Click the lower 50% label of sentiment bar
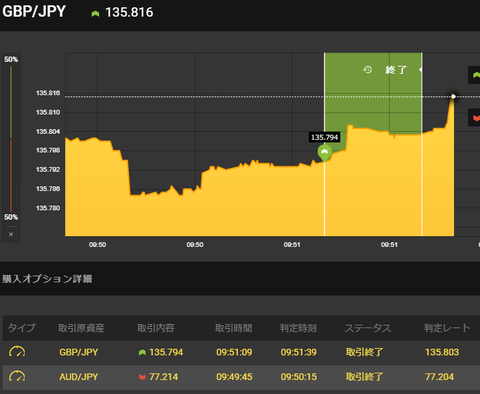 (11, 217)
